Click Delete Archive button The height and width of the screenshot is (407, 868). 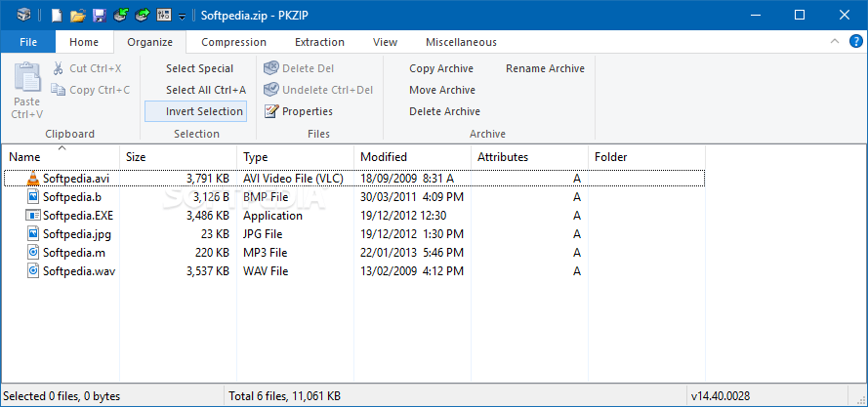(x=444, y=111)
